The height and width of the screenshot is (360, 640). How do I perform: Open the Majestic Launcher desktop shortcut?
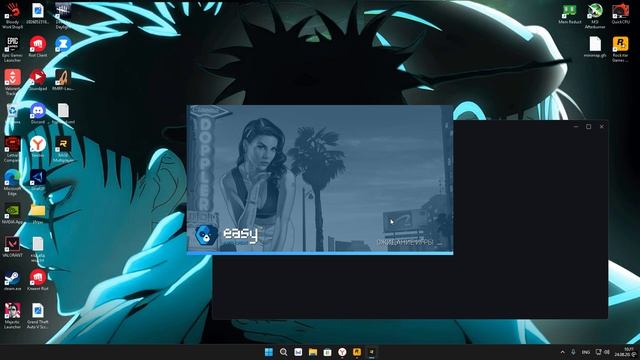[12, 316]
